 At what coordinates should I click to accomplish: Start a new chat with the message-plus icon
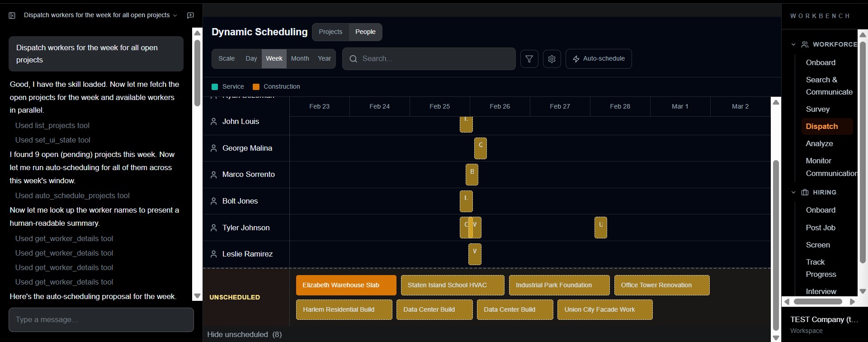tap(191, 15)
